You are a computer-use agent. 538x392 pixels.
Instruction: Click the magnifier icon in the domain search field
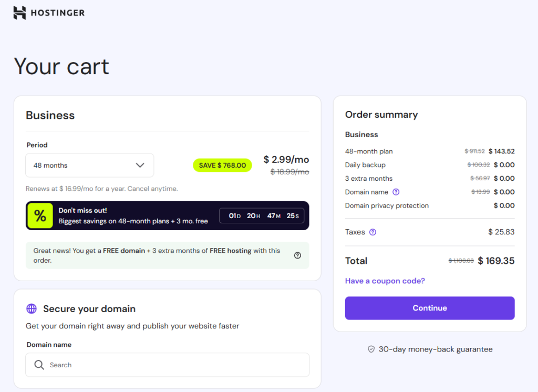click(39, 365)
